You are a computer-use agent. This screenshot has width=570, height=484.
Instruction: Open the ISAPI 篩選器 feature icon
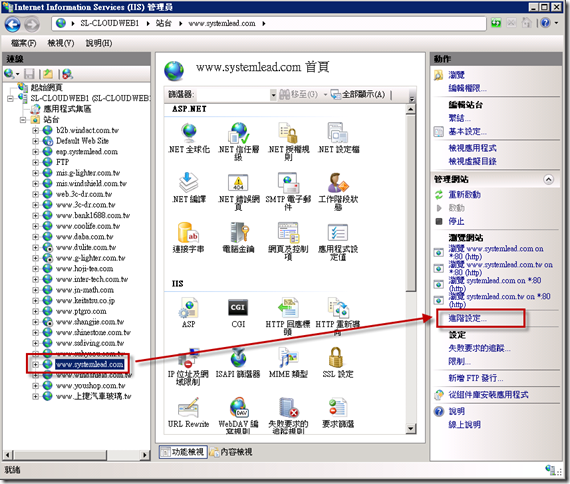pos(238,363)
